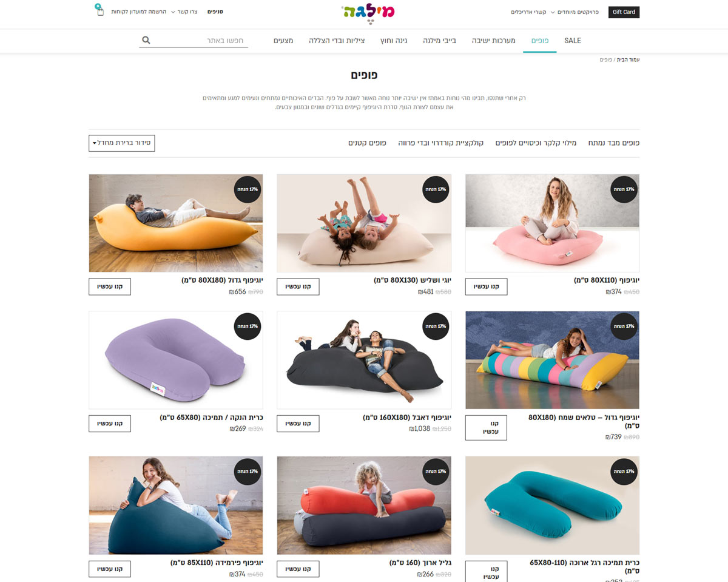Filter by פופים קטנים link
728x582 pixels.
(x=367, y=143)
